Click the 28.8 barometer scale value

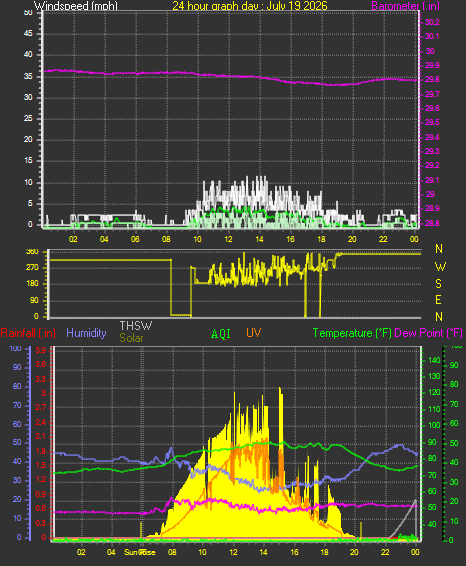[x=432, y=223]
